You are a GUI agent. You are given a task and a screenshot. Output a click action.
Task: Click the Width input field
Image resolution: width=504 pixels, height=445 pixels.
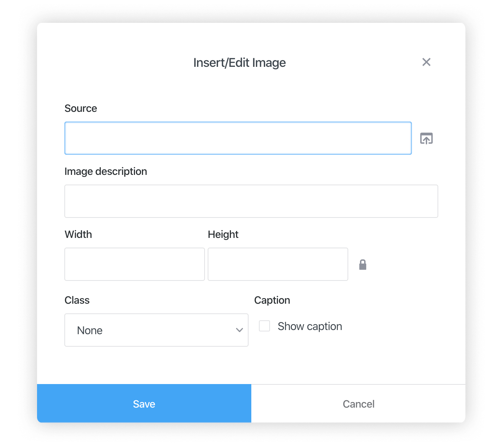pyautogui.click(x=134, y=264)
